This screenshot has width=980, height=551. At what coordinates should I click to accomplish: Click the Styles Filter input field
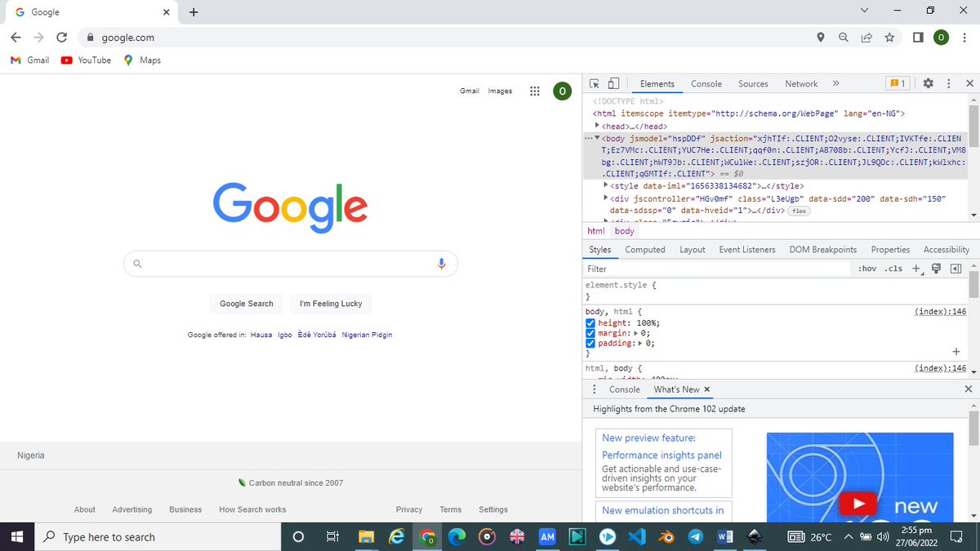[x=719, y=269]
